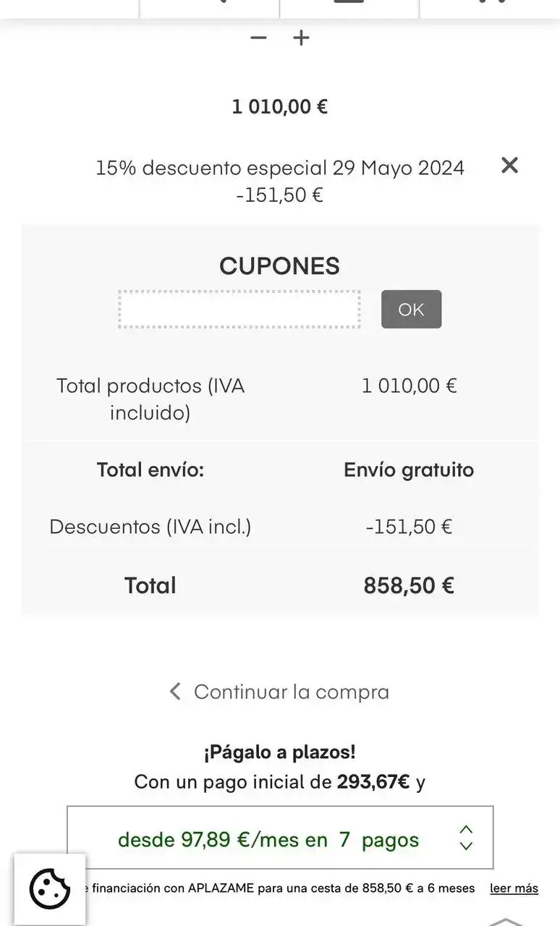Click the 293,67€ initial payment amount
The width and height of the screenshot is (560, 926).
tap(373, 782)
